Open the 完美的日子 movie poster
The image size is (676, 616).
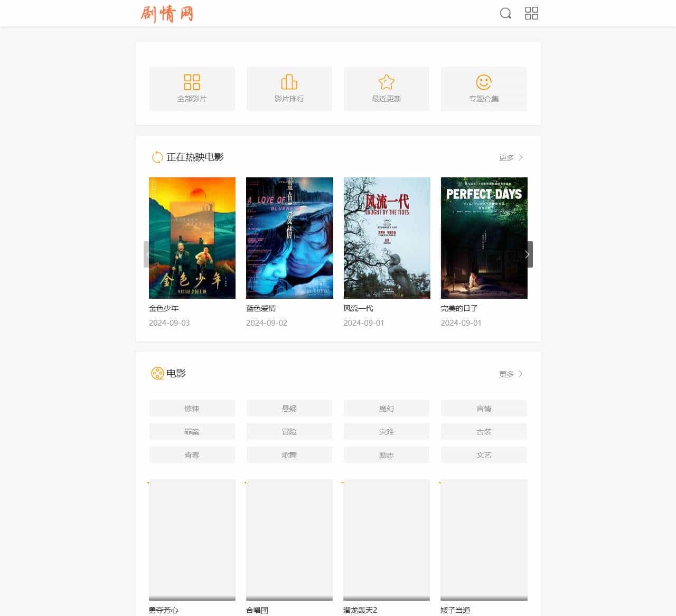484,238
